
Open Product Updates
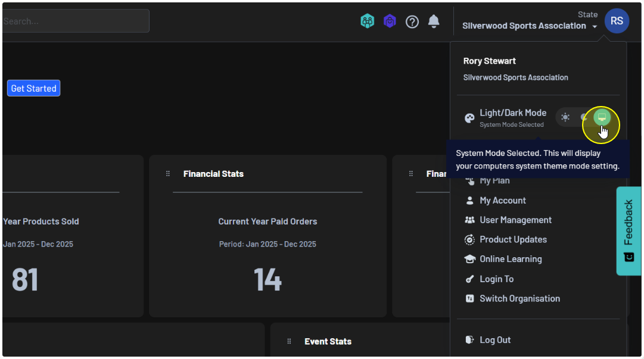point(513,239)
